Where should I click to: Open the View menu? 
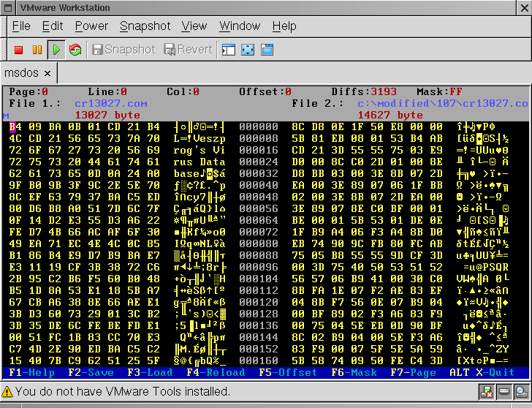point(194,26)
